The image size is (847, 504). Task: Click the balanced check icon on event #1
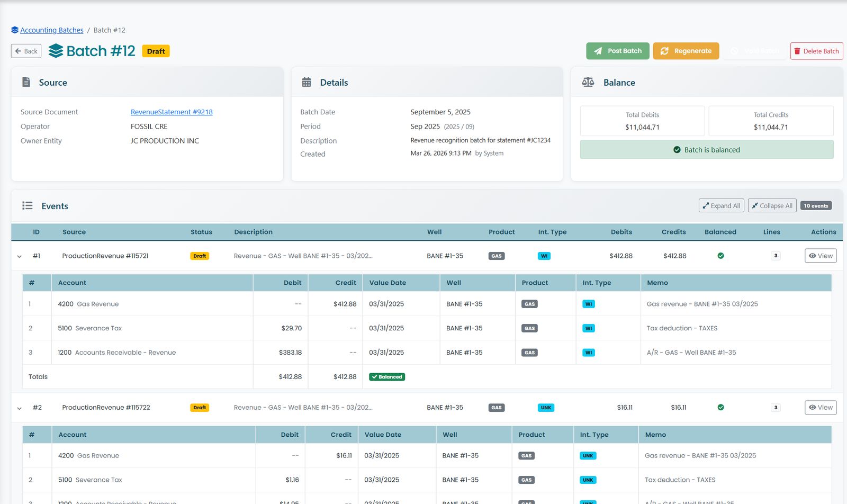pyautogui.click(x=720, y=256)
